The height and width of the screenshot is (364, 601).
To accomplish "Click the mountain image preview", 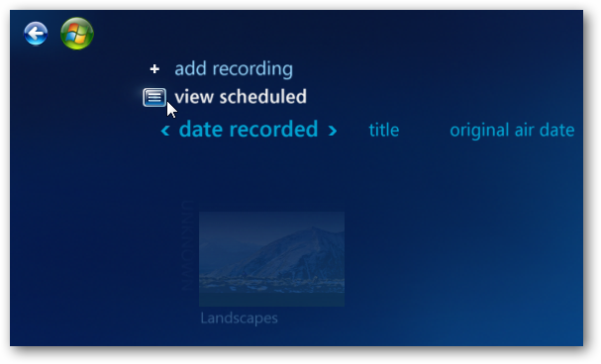I will coord(271,259).
